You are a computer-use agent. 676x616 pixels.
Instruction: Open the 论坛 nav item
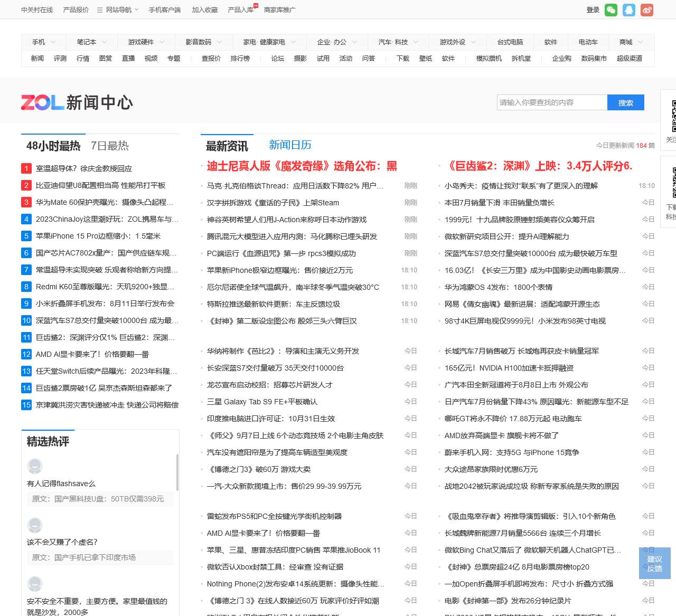278,59
